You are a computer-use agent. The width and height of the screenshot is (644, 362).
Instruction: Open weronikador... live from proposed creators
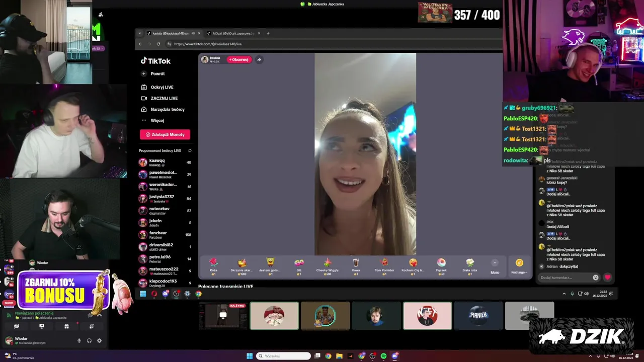pyautogui.click(x=166, y=187)
